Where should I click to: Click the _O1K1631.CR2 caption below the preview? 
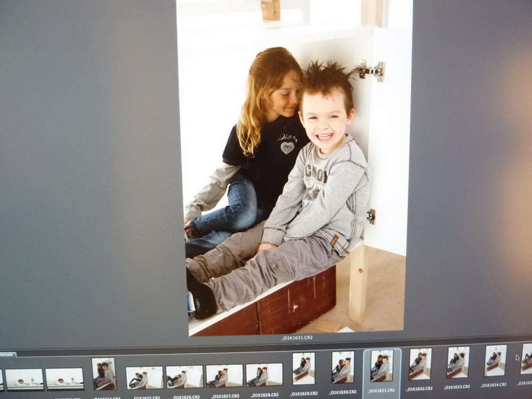(297, 338)
